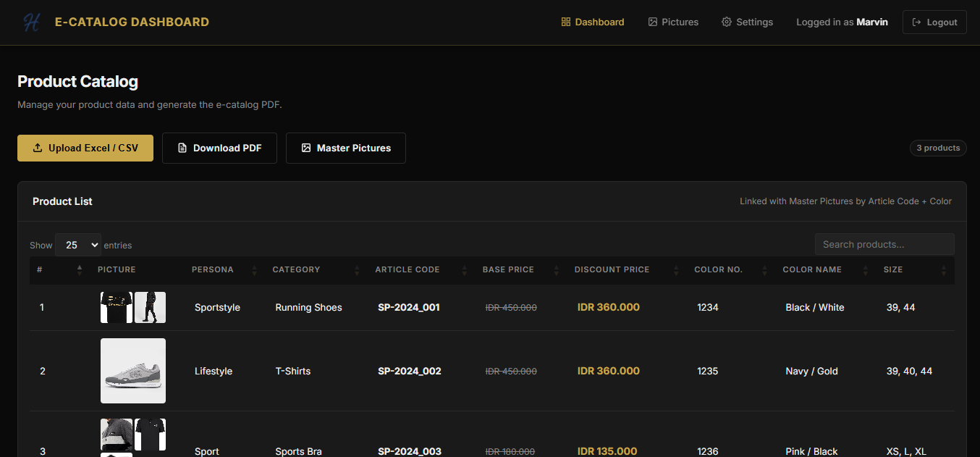Open the Show entries dropdown
The width and height of the screenshot is (980, 457).
point(78,245)
